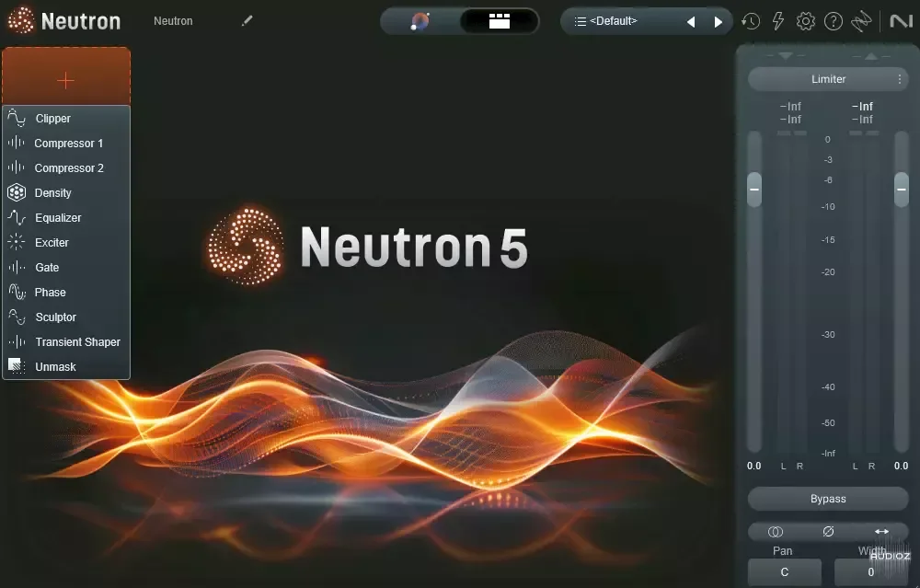Click the crossed-out arrows icon

pos(861,22)
